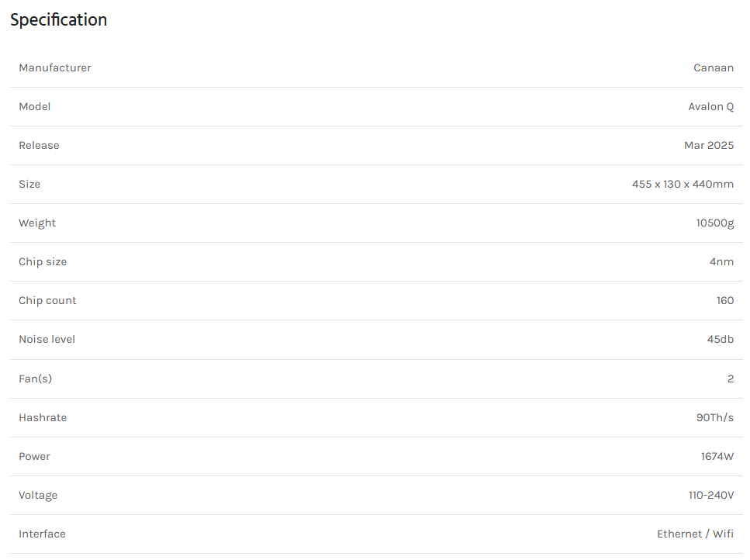
Task: Select the Interface row label
Action: (42, 534)
